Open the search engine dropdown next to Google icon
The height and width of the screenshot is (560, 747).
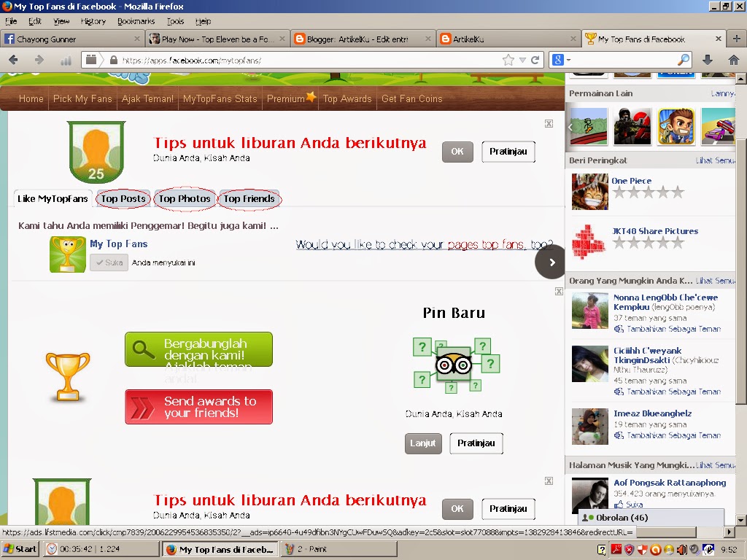click(x=568, y=60)
